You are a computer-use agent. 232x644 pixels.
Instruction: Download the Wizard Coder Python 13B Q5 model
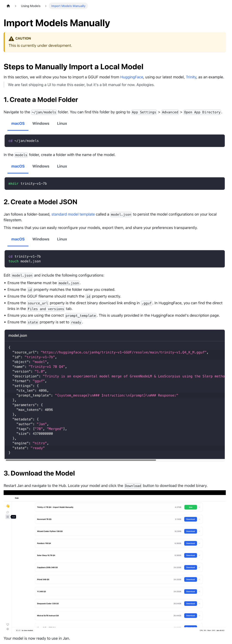point(190,531)
